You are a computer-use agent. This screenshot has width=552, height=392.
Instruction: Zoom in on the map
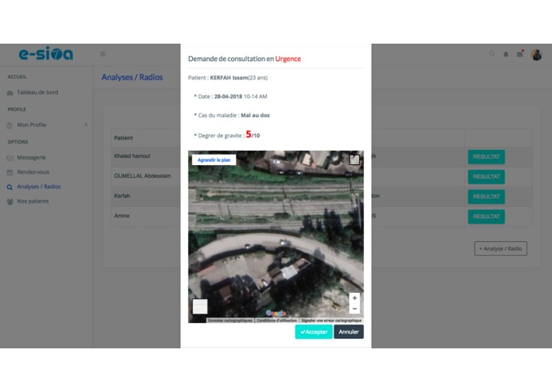click(x=354, y=298)
